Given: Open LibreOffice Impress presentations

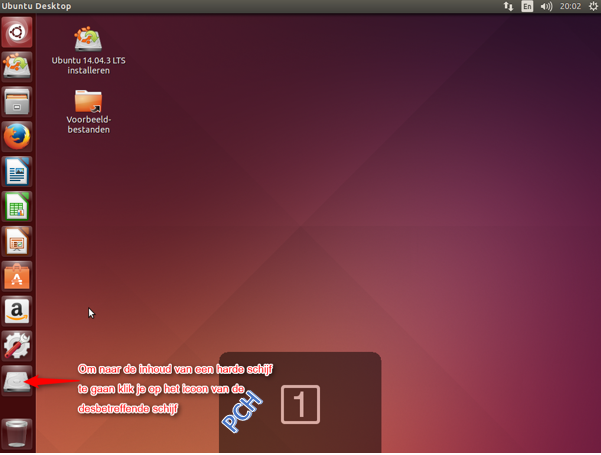Looking at the screenshot, I should tap(17, 241).
